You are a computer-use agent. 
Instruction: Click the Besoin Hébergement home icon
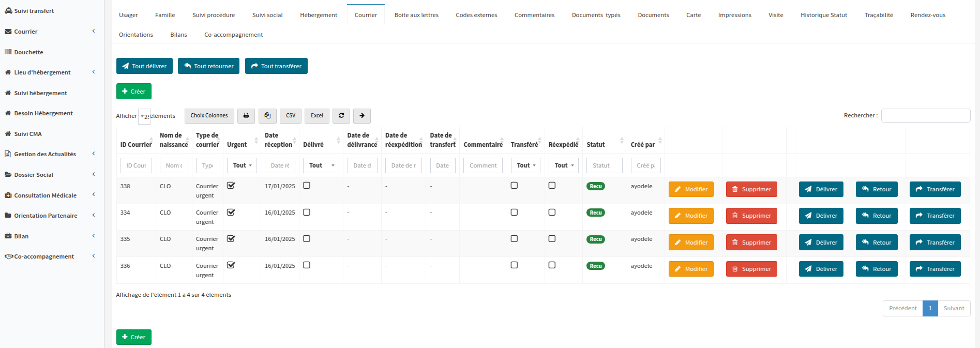[8, 113]
